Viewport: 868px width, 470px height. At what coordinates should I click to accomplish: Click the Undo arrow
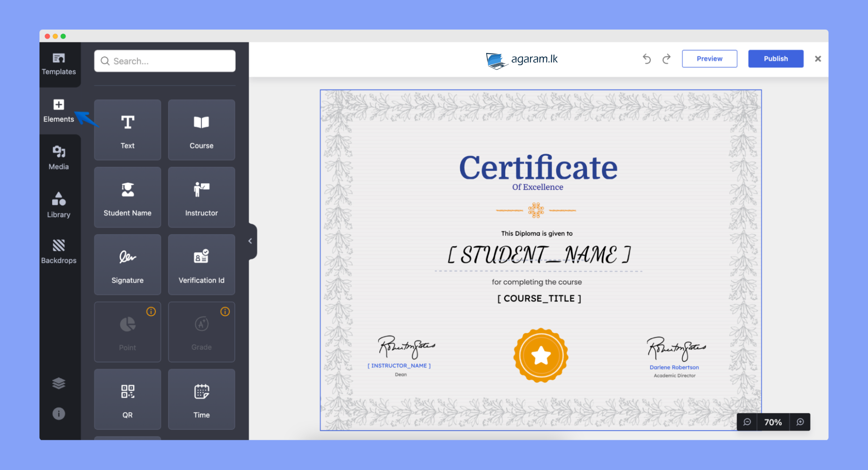(x=647, y=59)
